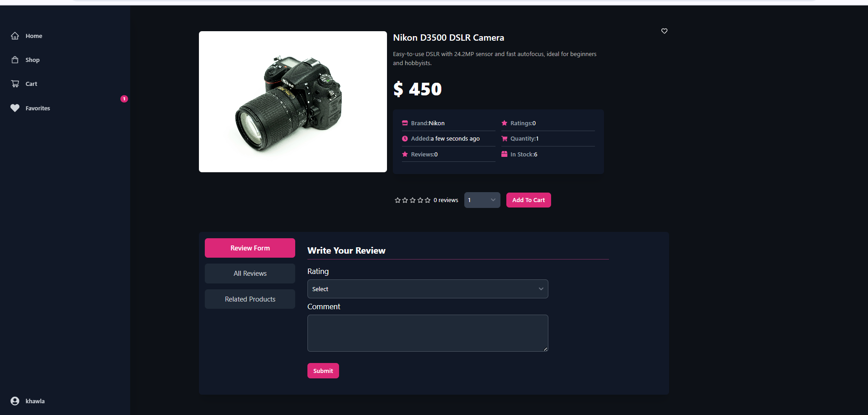This screenshot has height=415, width=868.
Task: Click the favorites count badge showing 1
Action: click(124, 99)
